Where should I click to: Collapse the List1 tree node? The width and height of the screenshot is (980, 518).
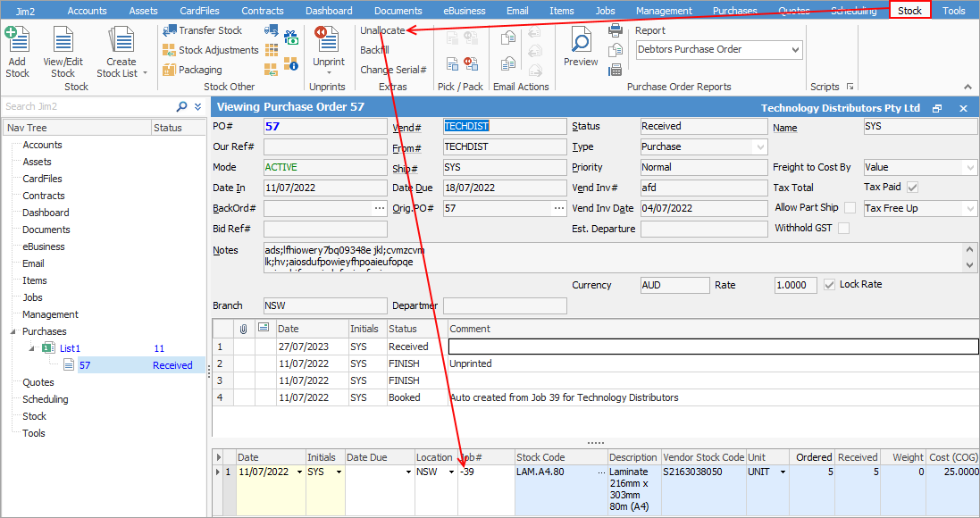pyautogui.click(x=33, y=348)
